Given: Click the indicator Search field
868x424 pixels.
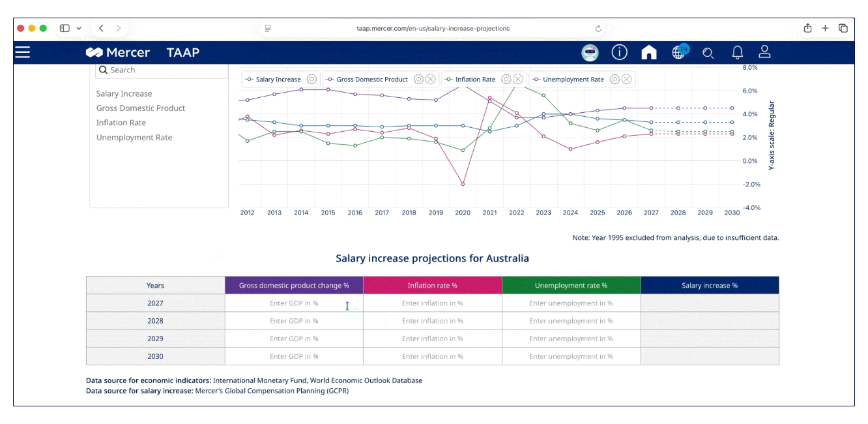Looking at the screenshot, I should point(162,70).
